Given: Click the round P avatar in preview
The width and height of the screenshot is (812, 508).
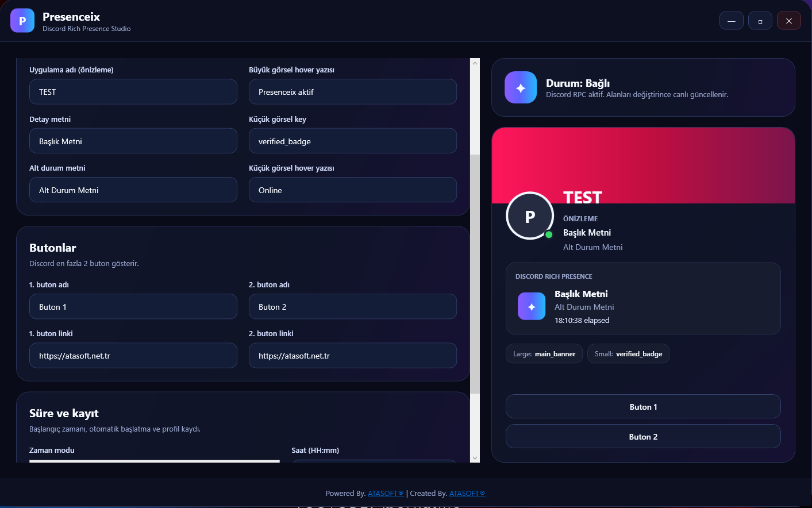Looking at the screenshot, I should point(529,216).
